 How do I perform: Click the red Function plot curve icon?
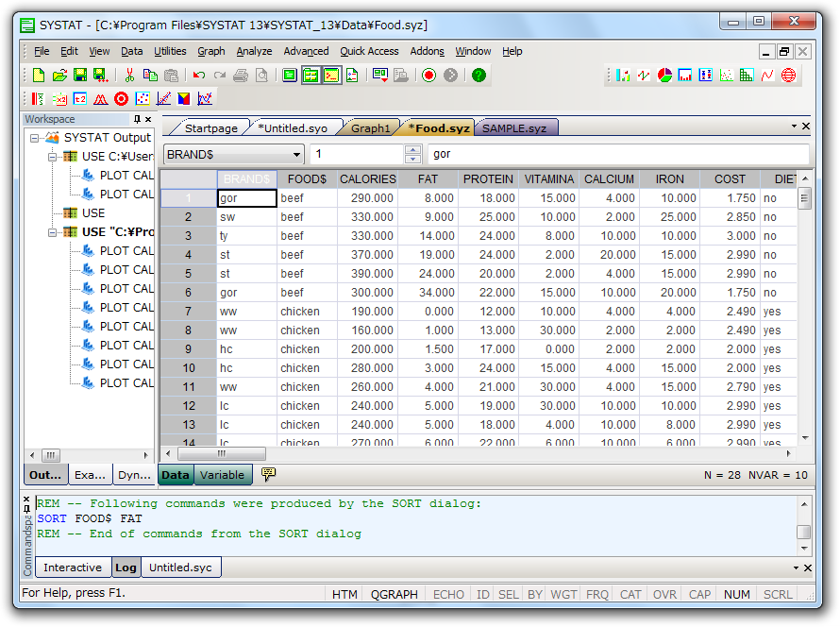pos(767,75)
